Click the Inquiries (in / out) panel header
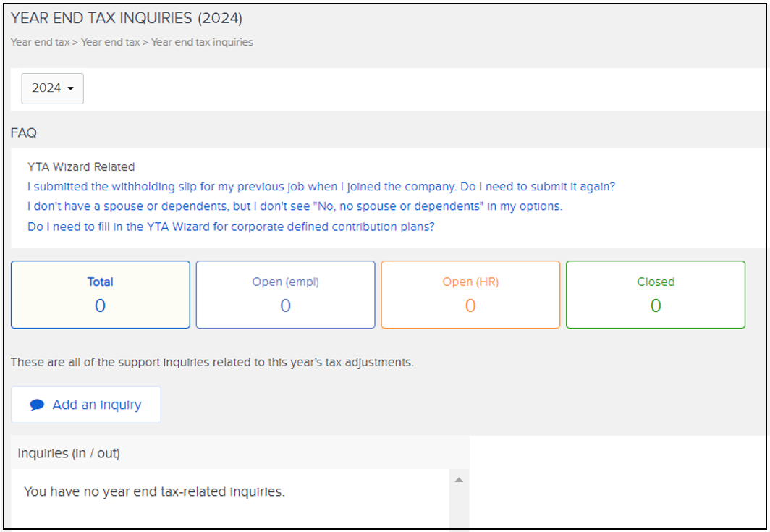Viewport: 770px width, 532px height. pos(69,454)
